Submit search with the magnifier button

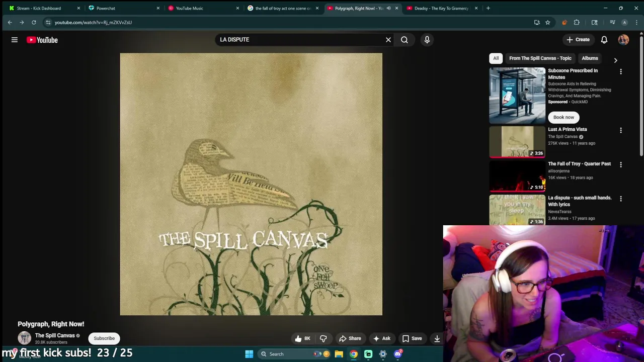pyautogui.click(x=405, y=40)
